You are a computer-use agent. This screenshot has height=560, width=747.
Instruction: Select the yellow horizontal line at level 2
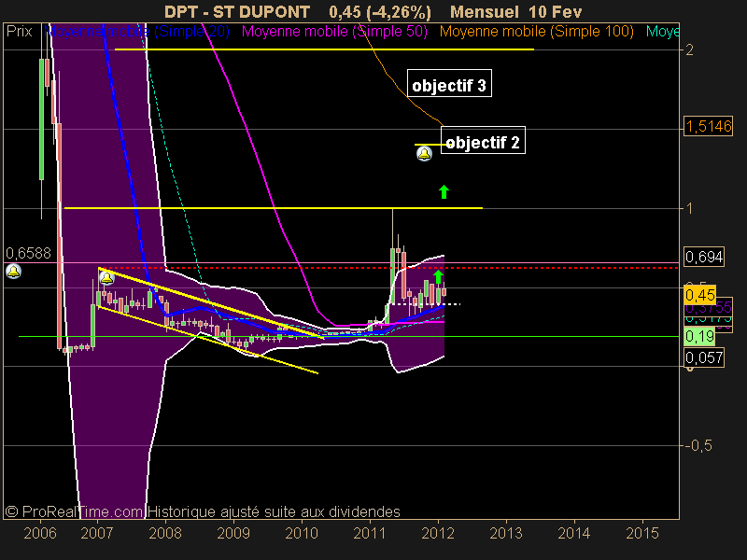pos(324,49)
